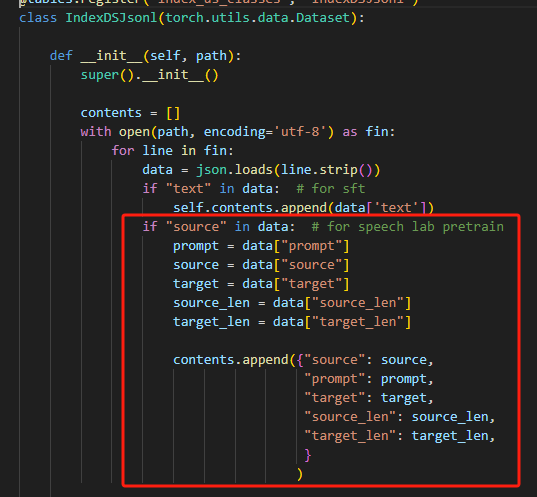Click the comment # for sft

[x=330, y=189]
